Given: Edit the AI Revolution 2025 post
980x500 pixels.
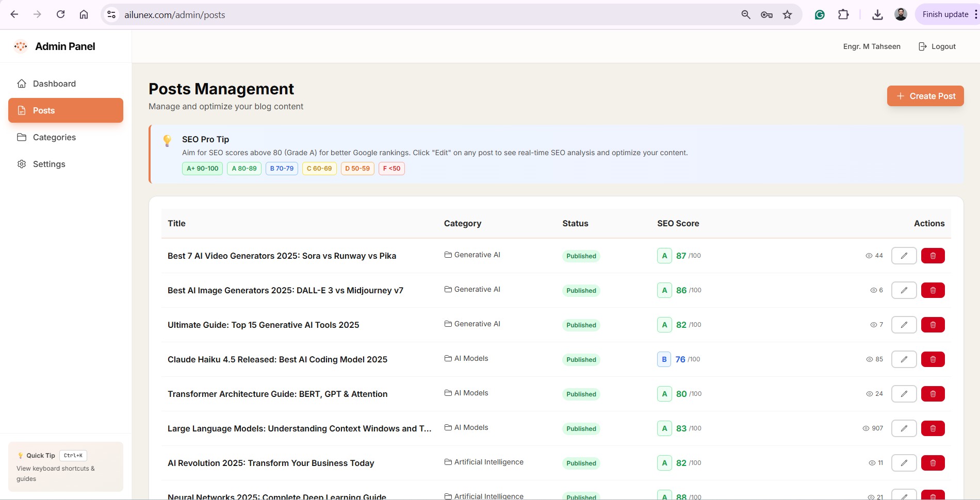Looking at the screenshot, I should [904, 463].
